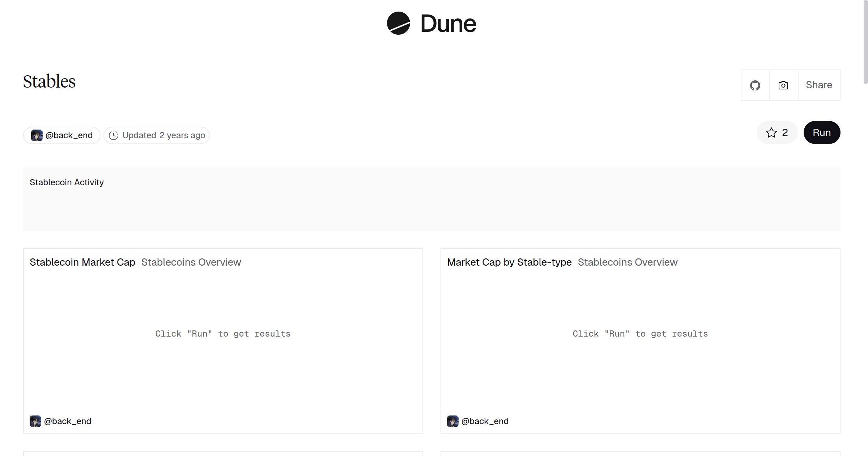Star this dashboard with star icon
The height and width of the screenshot is (456, 868).
[771, 133]
